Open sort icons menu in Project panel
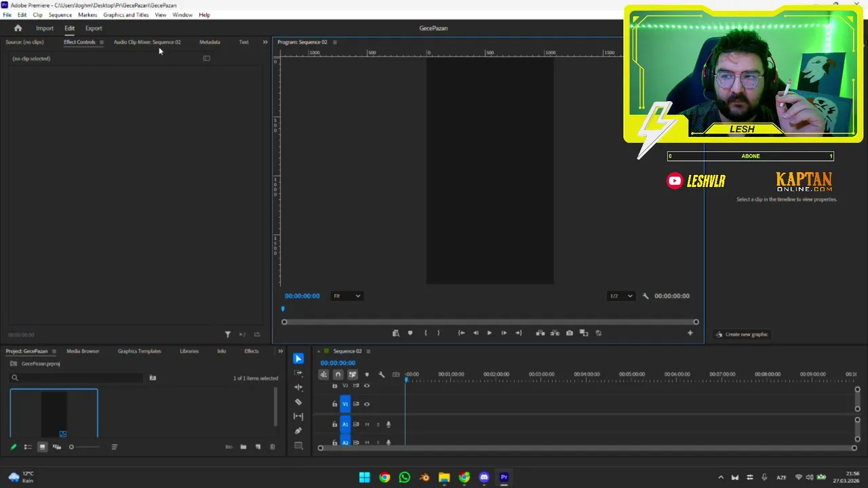The width and height of the screenshot is (868, 488). click(114, 447)
